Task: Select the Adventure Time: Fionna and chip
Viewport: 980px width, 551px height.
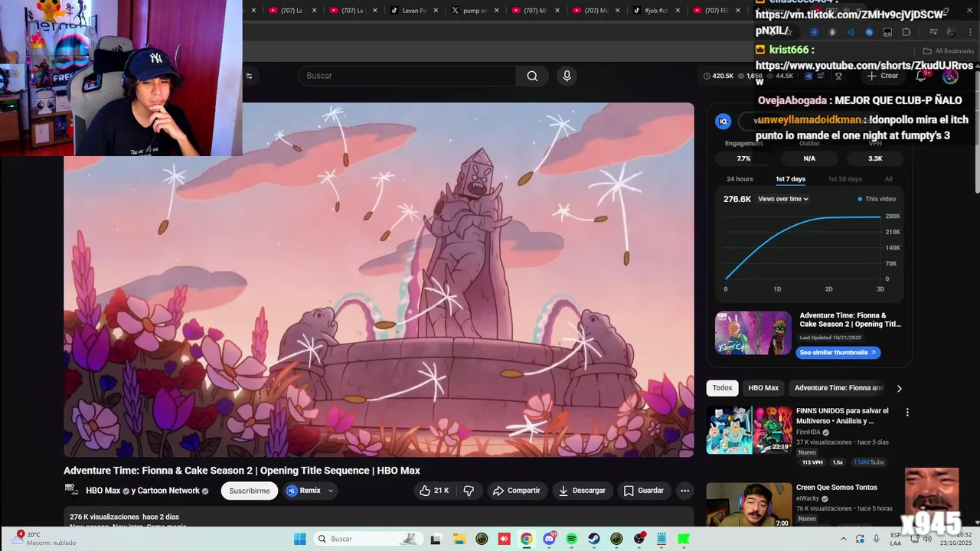Action: click(838, 388)
